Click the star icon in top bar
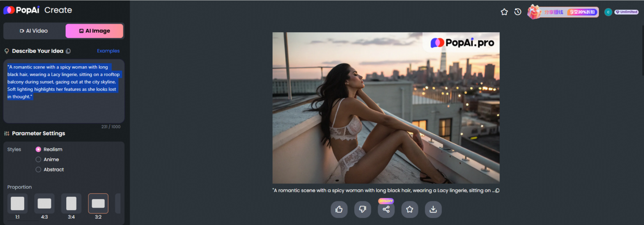Screen dimensions: 644x225 tap(504, 12)
